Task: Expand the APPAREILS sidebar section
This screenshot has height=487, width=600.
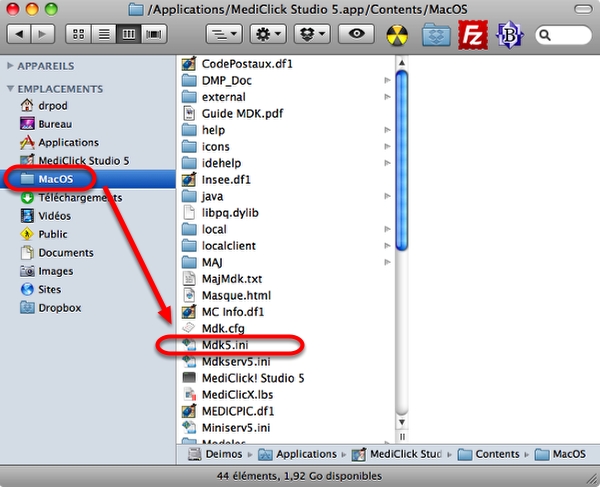Action: [10, 66]
